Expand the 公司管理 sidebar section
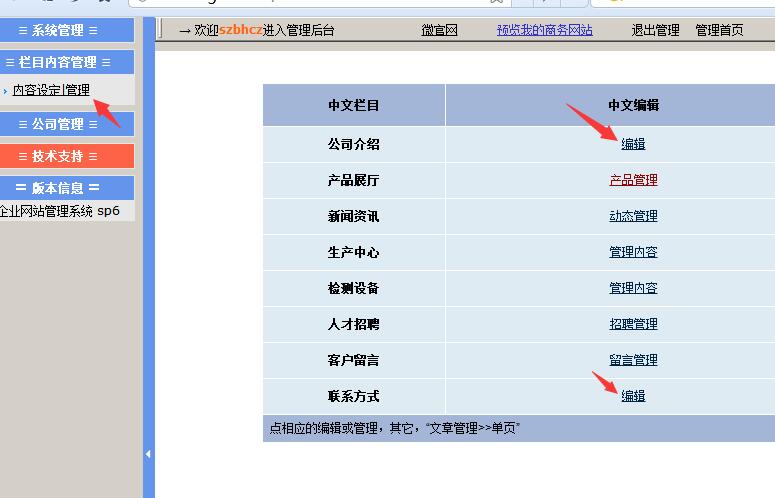775x498 pixels. click(66, 124)
